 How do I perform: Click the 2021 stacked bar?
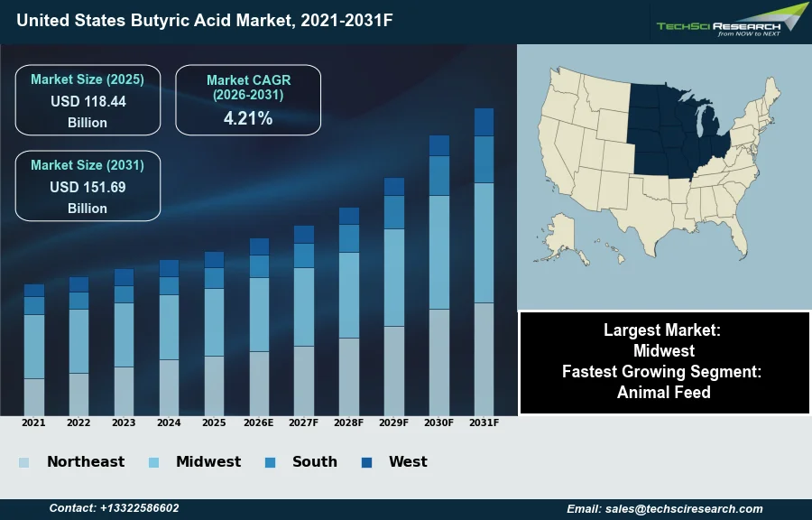[34, 349]
